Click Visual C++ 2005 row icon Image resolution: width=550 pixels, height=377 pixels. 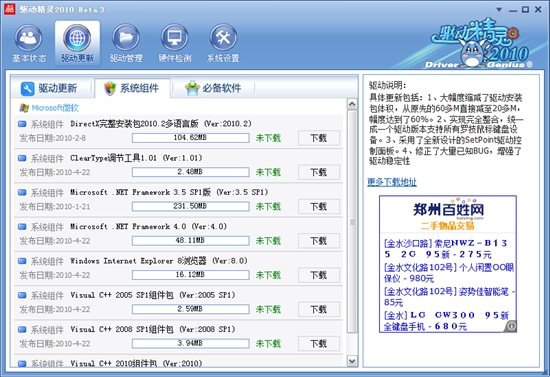pyautogui.click(x=22, y=295)
